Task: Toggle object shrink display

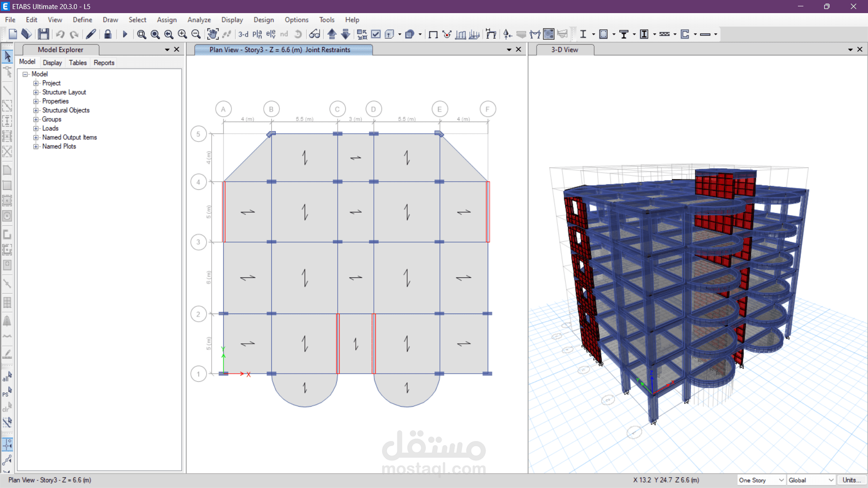Action: [x=362, y=34]
